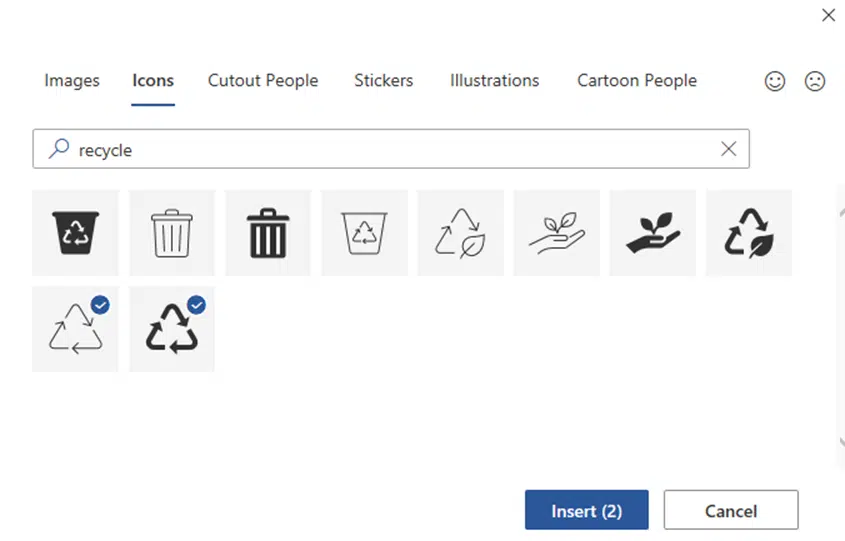This screenshot has width=845, height=541.
Task: Open the Illustrations tab
Action: pyautogui.click(x=495, y=80)
